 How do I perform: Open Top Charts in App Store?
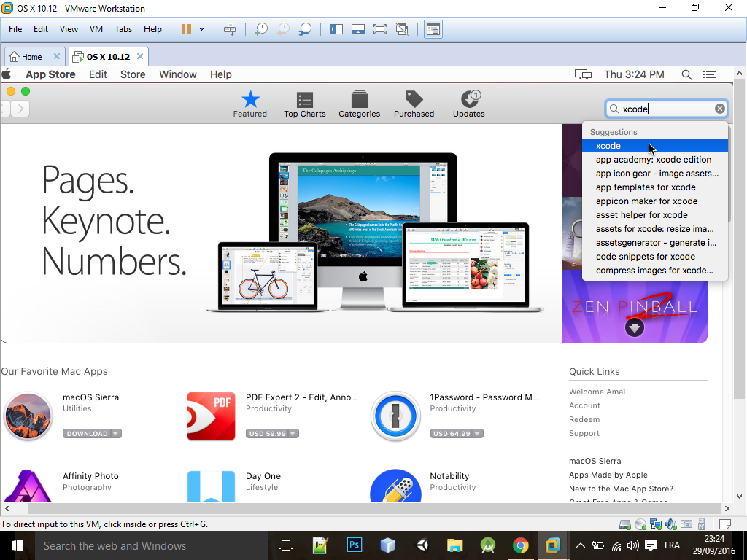[x=305, y=104]
